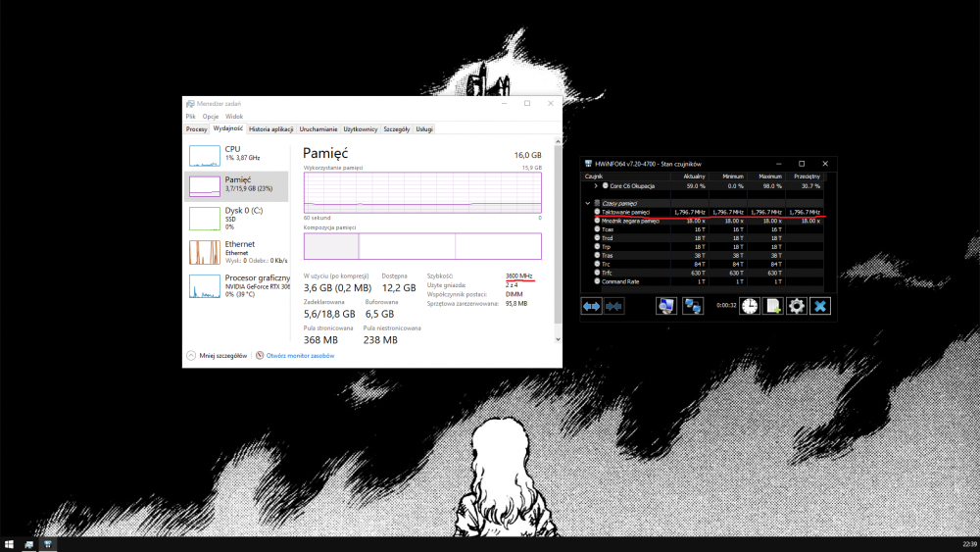Select the Procesor graficzny performance item

[x=236, y=285]
